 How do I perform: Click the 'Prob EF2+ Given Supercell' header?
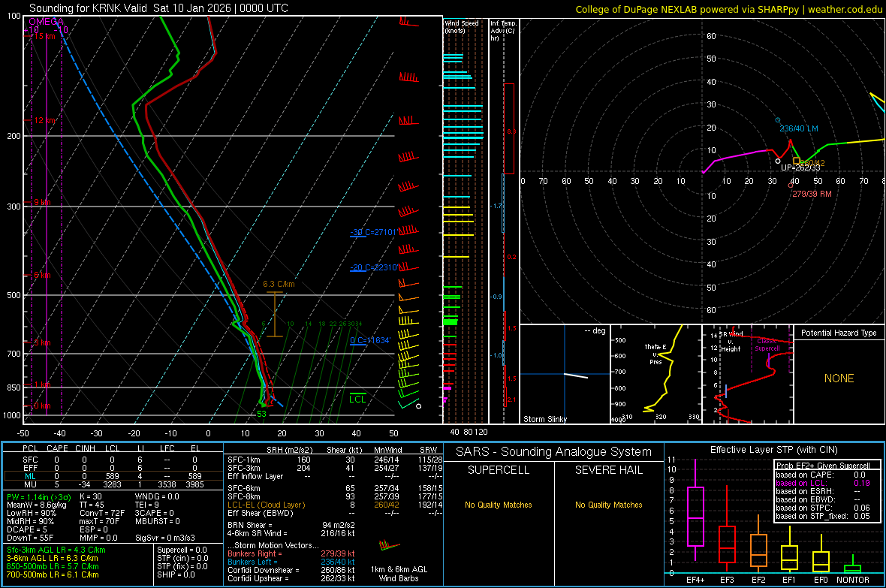823,466
